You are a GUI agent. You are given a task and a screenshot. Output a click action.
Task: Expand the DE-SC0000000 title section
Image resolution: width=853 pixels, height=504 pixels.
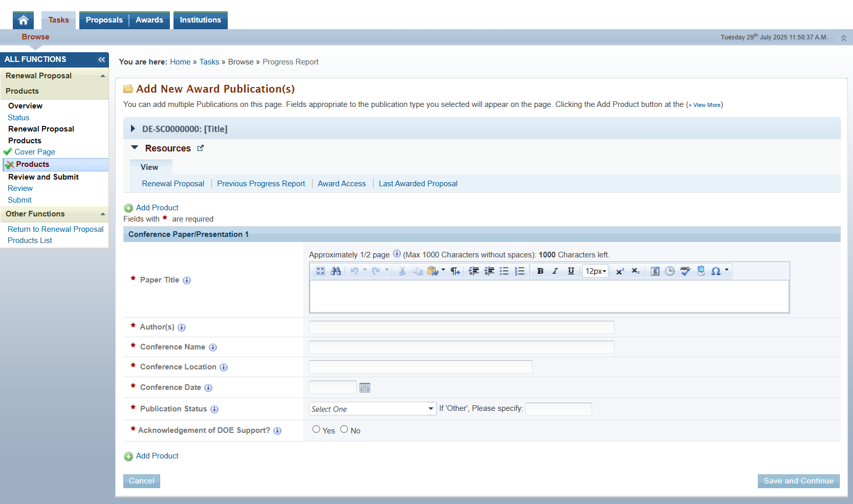[x=133, y=129]
